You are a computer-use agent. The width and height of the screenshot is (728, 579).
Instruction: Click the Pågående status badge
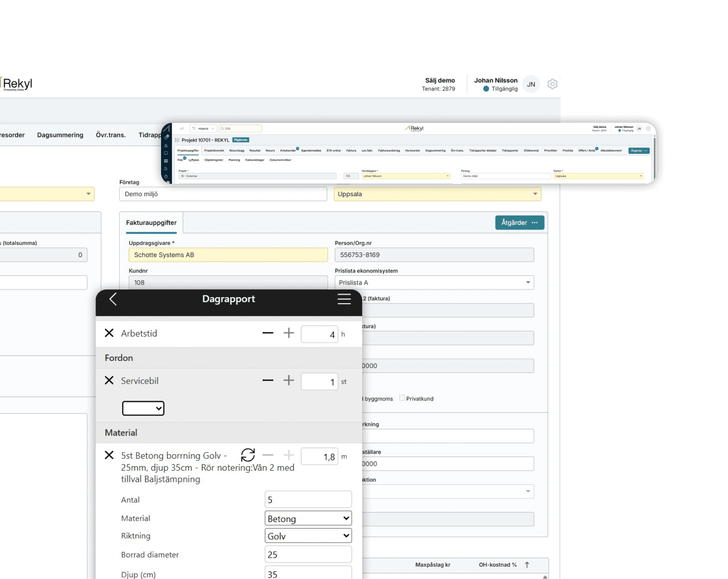[241, 140]
